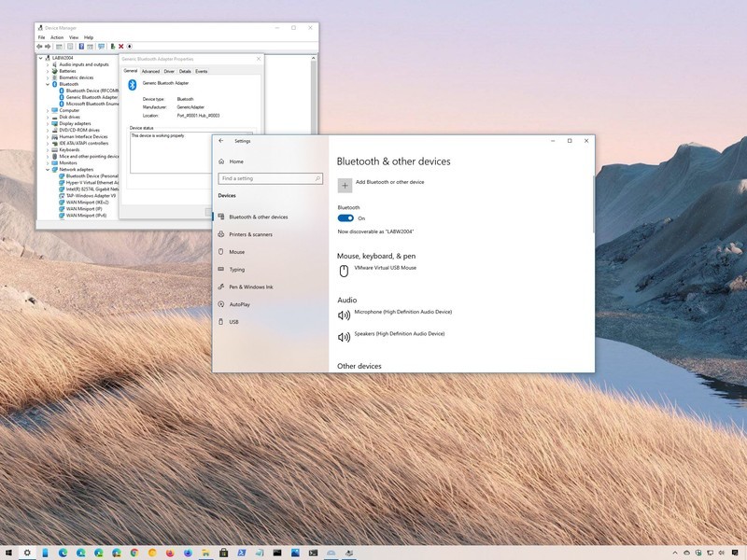Click the Back arrow in Device Manager toolbar
747x560 pixels.
[39, 46]
